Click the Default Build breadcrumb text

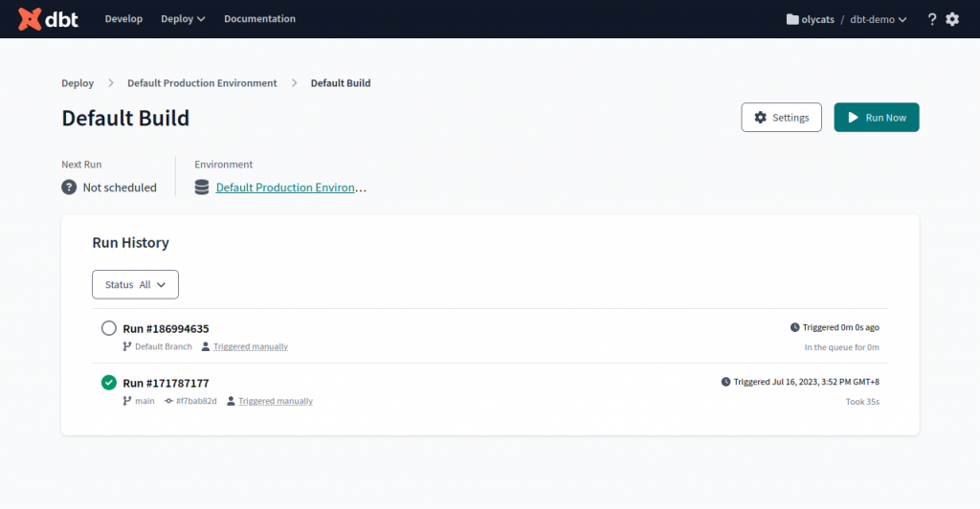(341, 83)
